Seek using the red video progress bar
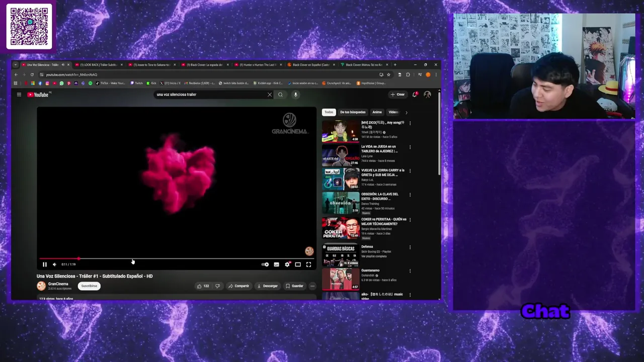The width and height of the screenshot is (644, 362). (177, 259)
